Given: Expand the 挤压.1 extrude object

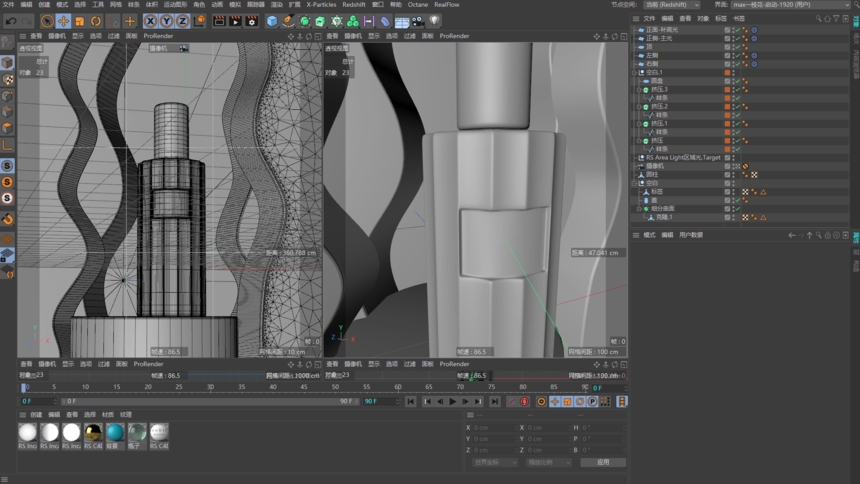Looking at the screenshot, I should [x=639, y=123].
